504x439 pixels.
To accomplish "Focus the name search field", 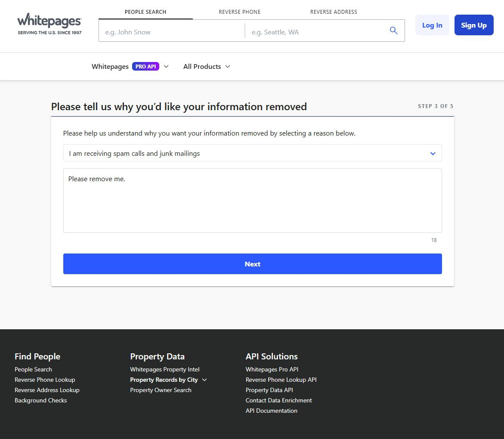I will tap(172, 32).
